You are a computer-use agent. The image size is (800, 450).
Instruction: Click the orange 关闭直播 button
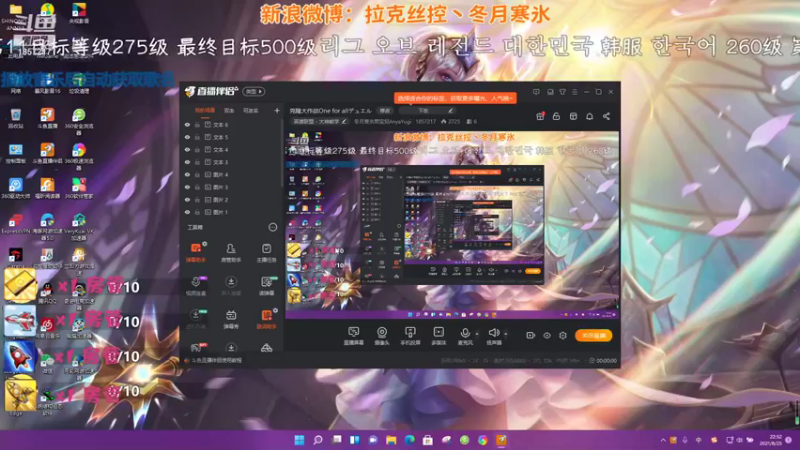pyautogui.click(x=594, y=335)
